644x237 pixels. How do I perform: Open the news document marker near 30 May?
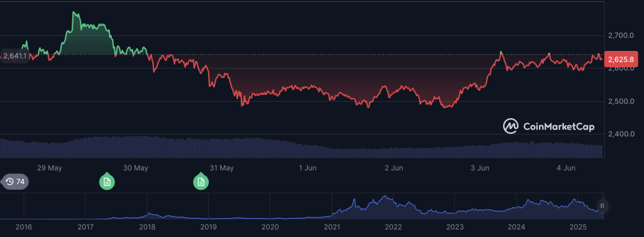107,182
